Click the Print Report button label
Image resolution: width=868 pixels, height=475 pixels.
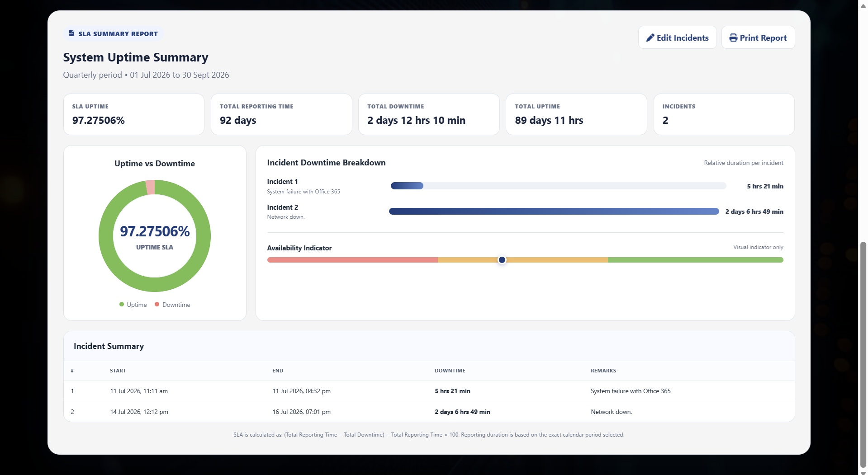pos(763,38)
